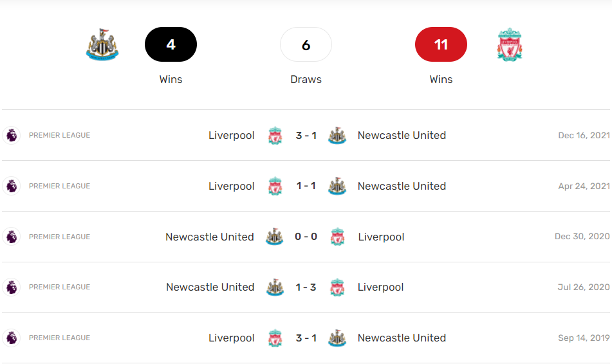Viewport: 612px width, 364px height.
Task: Click Newcastle United name in Jul 26, 2020 row
Action: [x=210, y=287]
